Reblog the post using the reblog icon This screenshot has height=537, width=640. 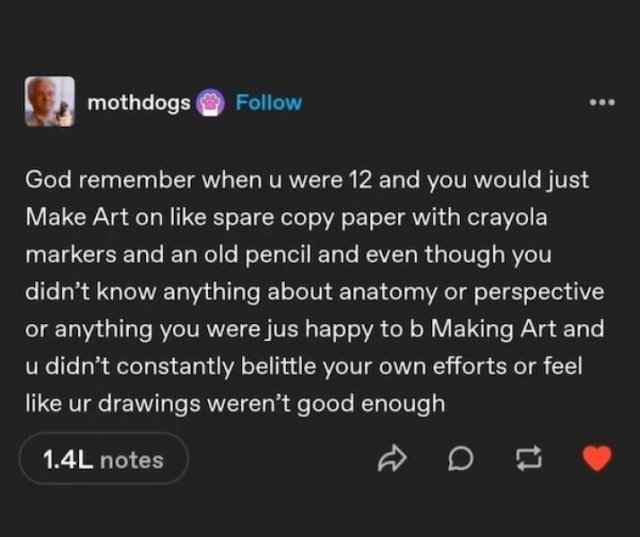525,459
